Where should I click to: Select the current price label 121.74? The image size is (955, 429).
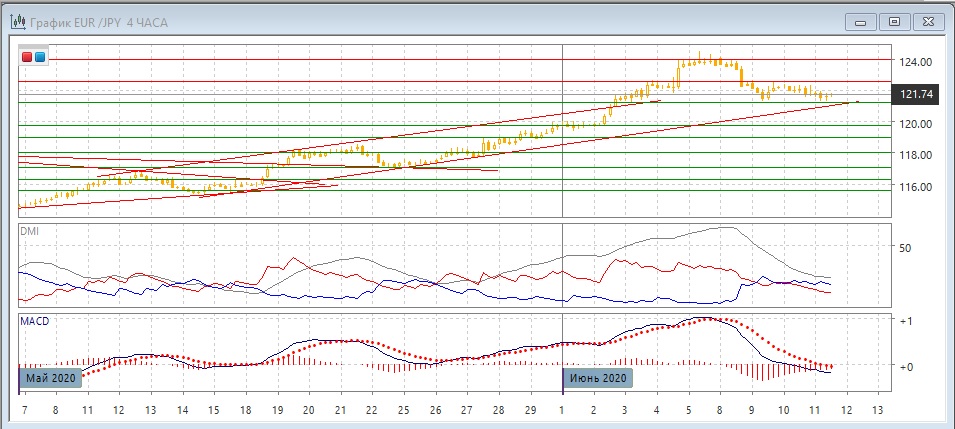916,94
